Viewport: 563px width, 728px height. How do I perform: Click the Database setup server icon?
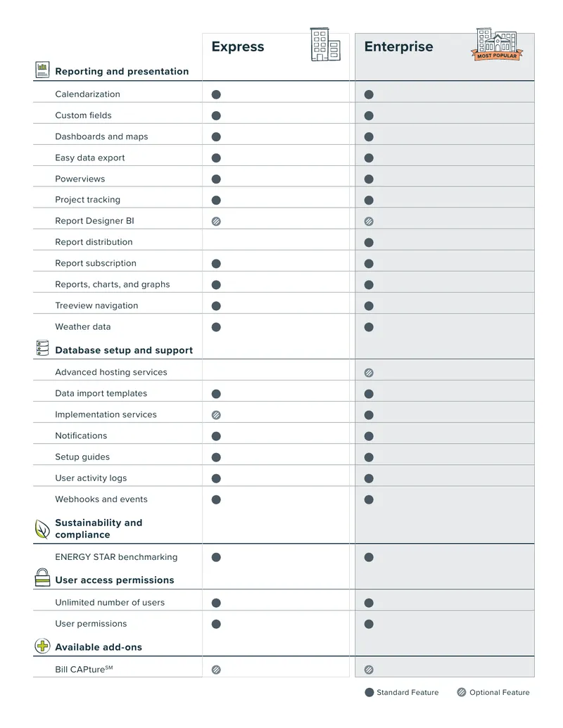pyautogui.click(x=42, y=348)
